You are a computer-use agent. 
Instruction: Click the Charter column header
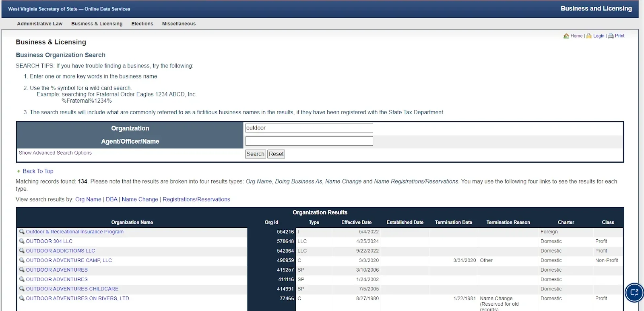click(x=566, y=222)
